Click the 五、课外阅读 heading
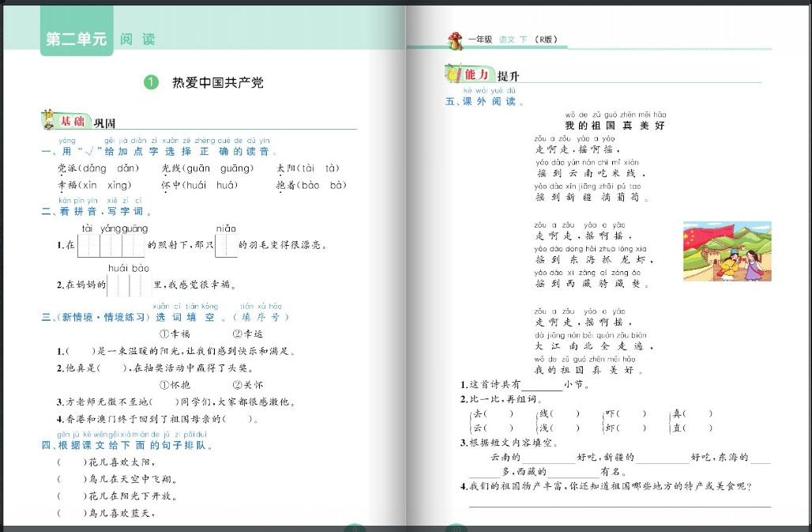This screenshot has height=532, width=812. [x=485, y=101]
